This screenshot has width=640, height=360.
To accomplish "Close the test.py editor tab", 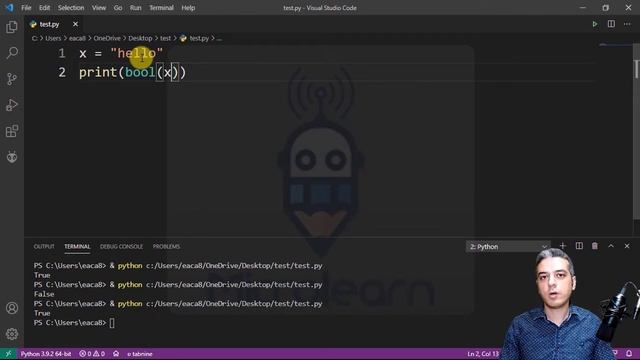I will point(75,24).
